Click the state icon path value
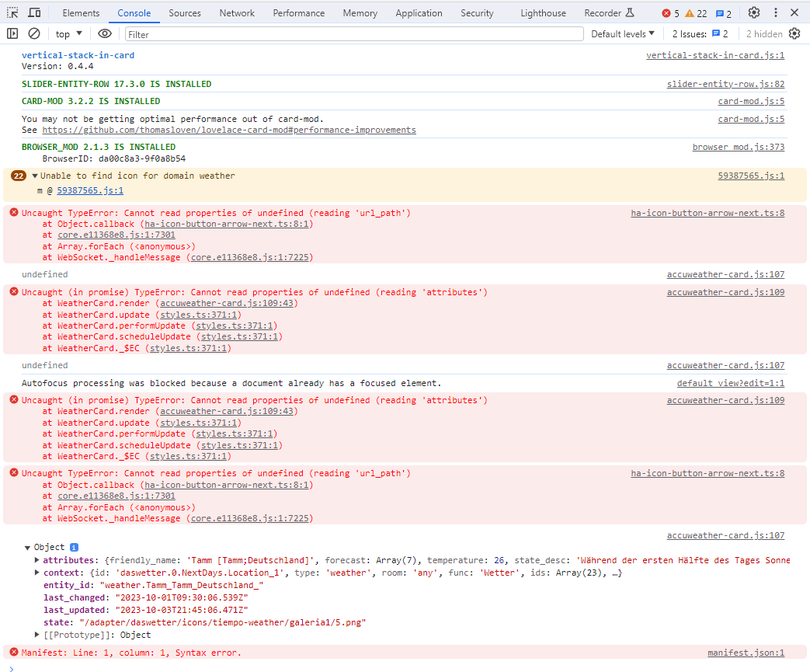 click(223, 622)
